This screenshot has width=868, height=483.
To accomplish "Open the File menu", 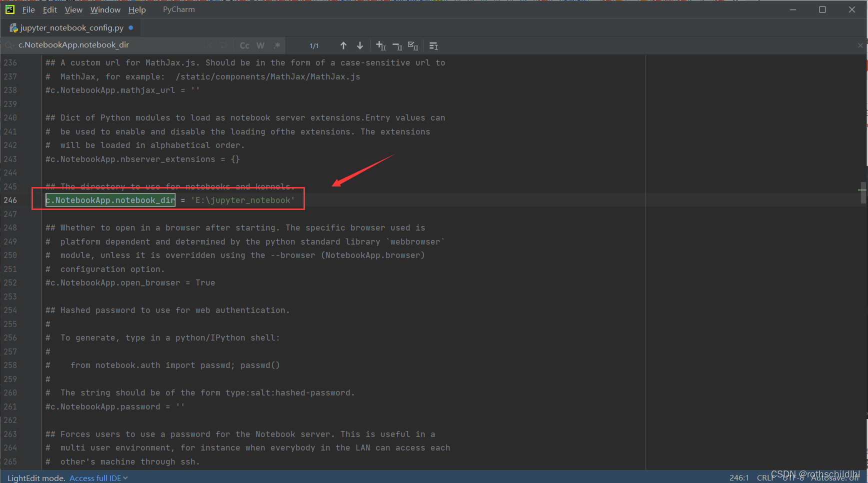I will tap(28, 9).
